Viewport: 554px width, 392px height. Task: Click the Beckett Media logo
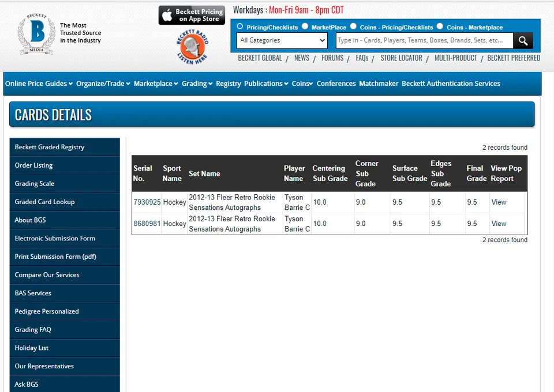(x=37, y=34)
